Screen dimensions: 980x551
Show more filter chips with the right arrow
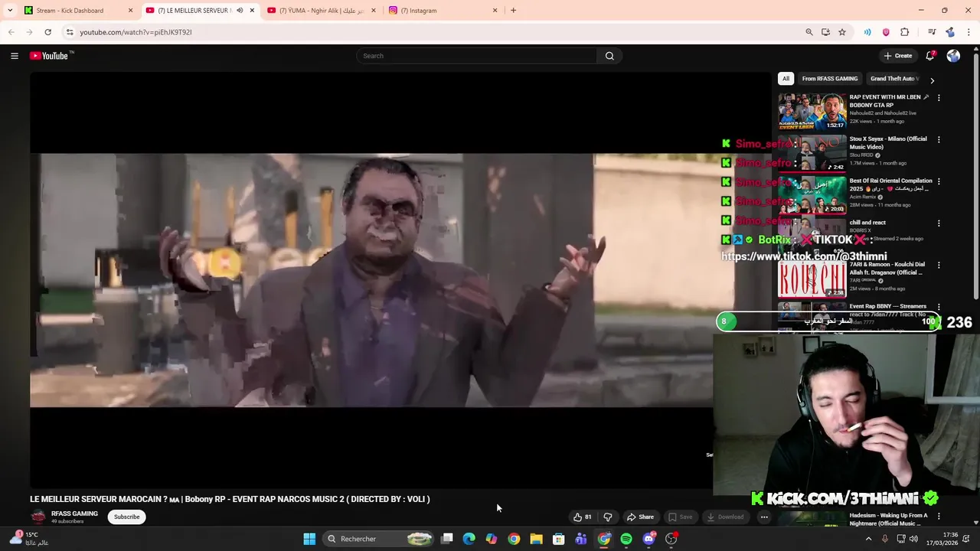932,80
